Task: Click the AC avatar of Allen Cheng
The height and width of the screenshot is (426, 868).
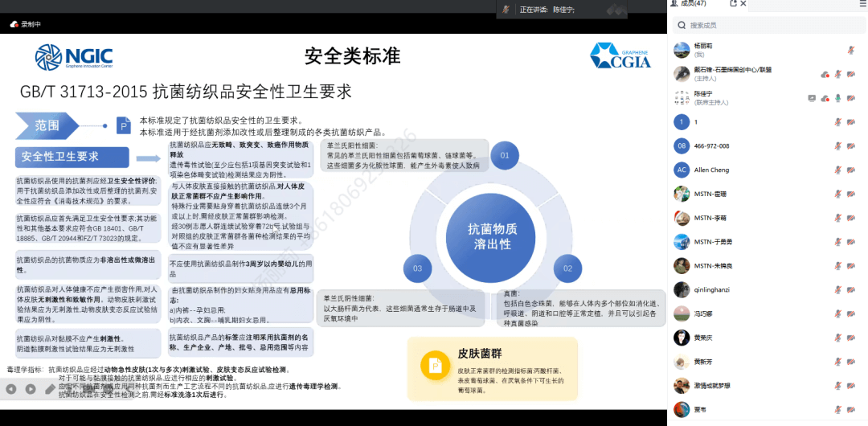Action: (x=682, y=170)
